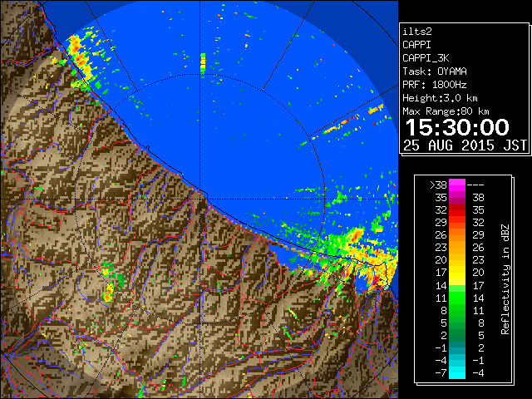Click the "Reflectivity in dBZ" legend title
This screenshot has height=399, width=532.
click(505, 279)
